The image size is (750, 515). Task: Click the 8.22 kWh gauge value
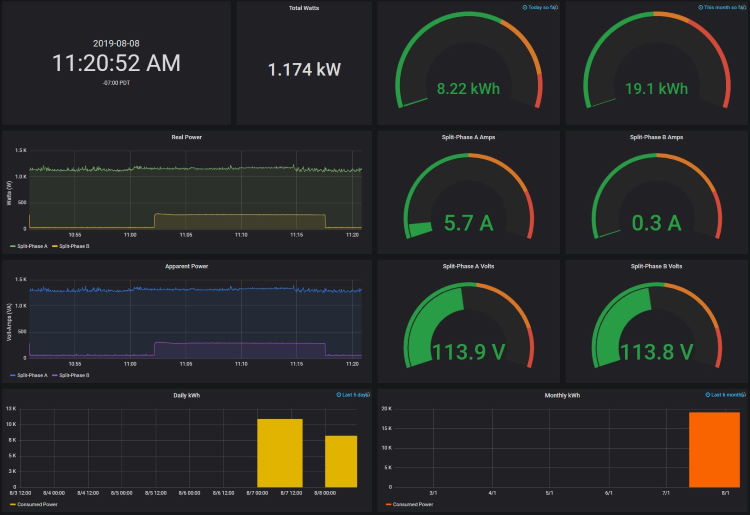(x=468, y=88)
